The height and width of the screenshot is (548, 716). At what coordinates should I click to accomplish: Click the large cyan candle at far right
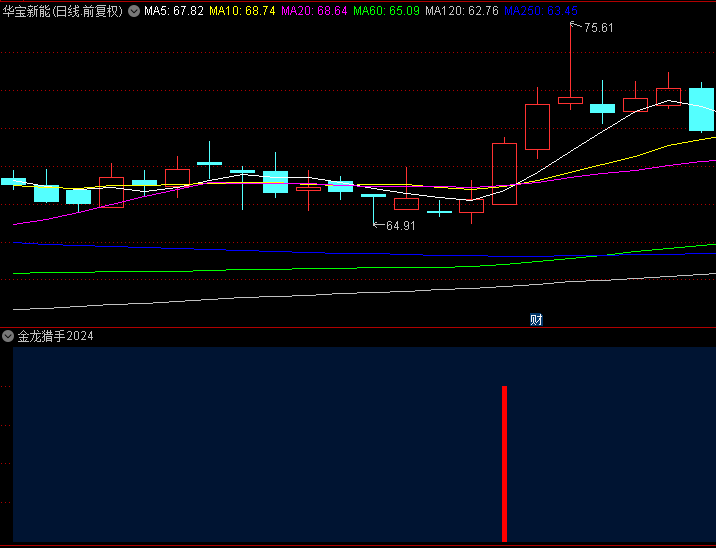click(702, 110)
